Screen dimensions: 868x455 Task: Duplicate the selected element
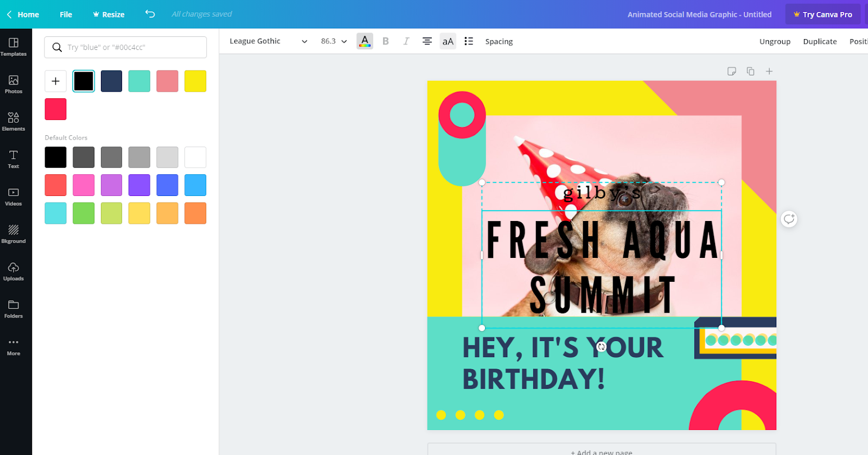tap(820, 41)
